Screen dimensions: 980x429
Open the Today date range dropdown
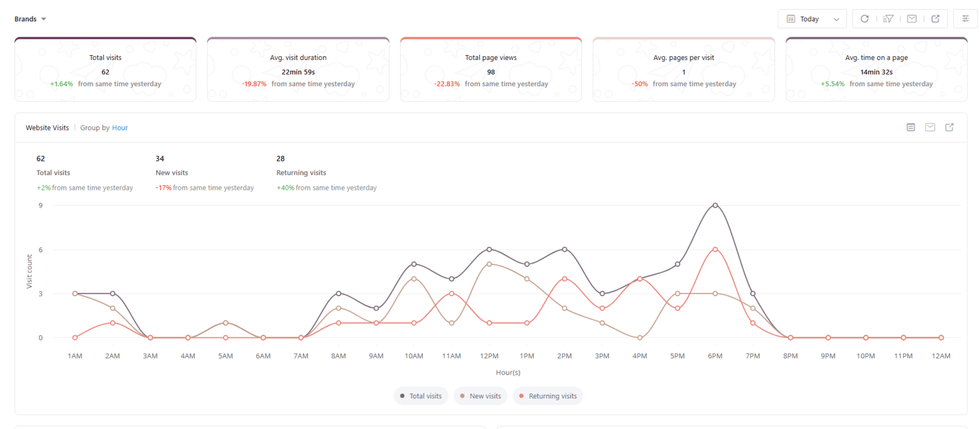(x=812, y=19)
